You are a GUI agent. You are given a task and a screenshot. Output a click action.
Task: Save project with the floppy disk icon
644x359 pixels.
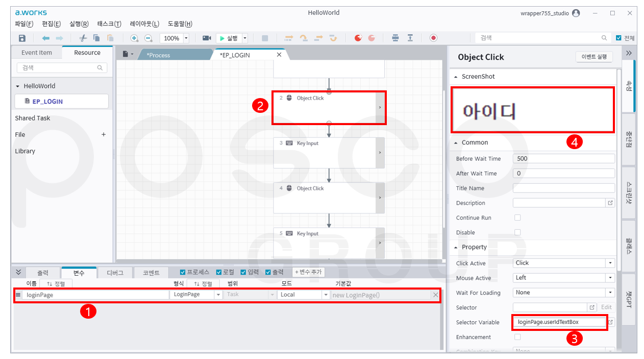click(x=22, y=38)
